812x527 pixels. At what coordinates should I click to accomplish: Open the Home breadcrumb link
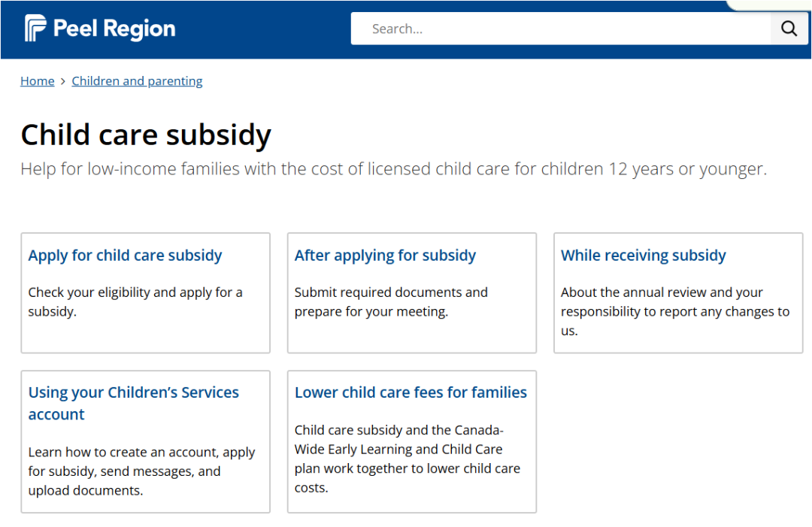38,81
